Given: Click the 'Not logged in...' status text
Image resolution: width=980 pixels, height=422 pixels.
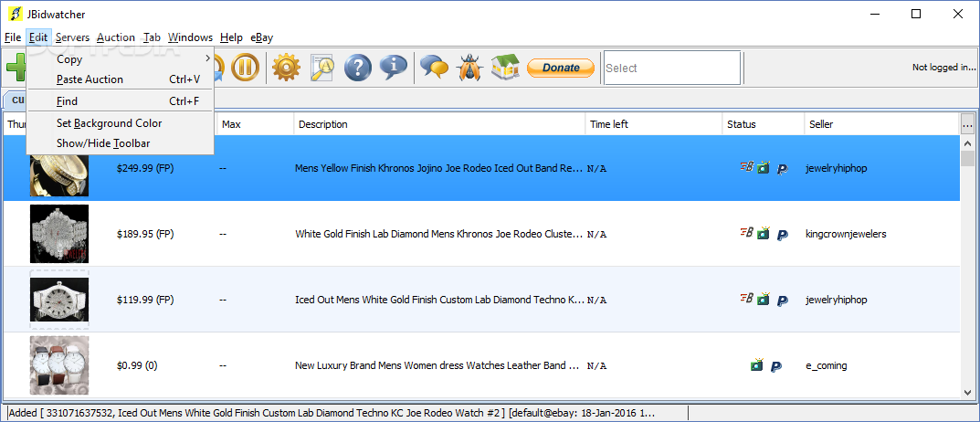Looking at the screenshot, I should (x=943, y=68).
